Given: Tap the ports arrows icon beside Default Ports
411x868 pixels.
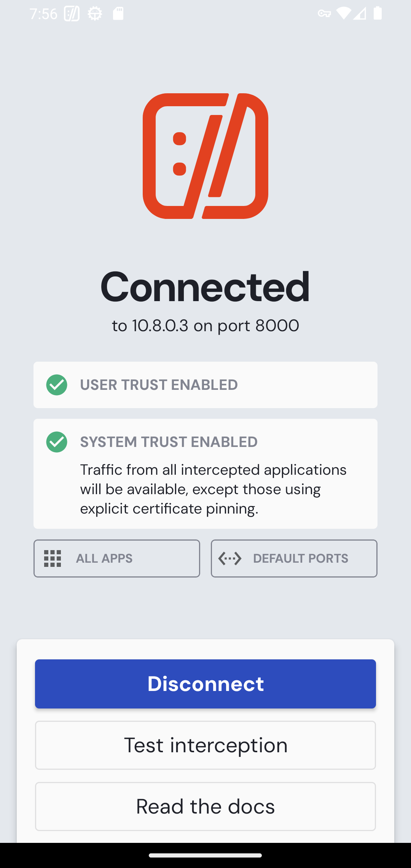Looking at the screenshot, I should coord(230,558).
